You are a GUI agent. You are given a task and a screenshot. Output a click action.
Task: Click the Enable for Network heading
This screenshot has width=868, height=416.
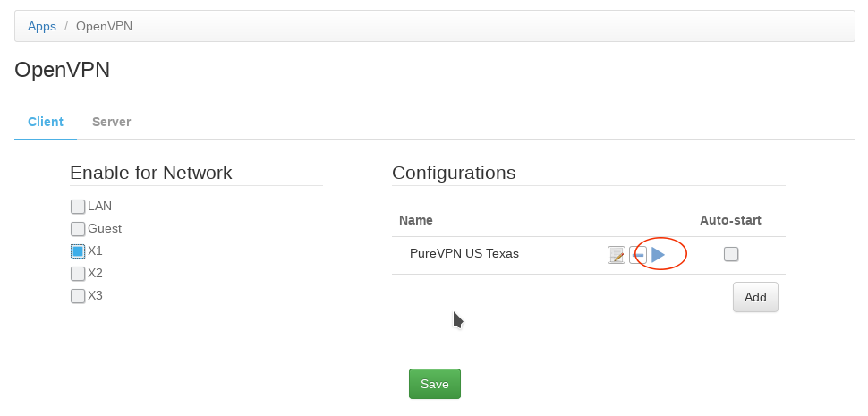tap(151, 173)
